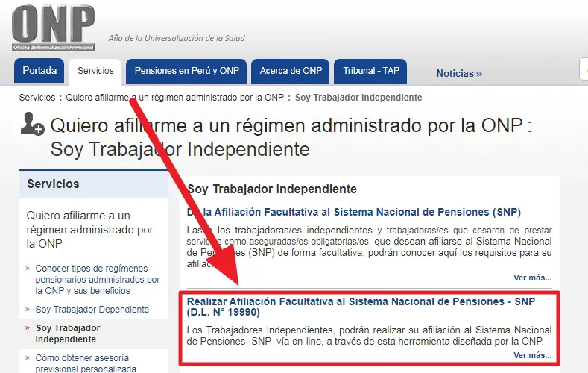The width and height of the screenshot is (588, 373).
Task: Open the Portada tab
Action: 39,71
